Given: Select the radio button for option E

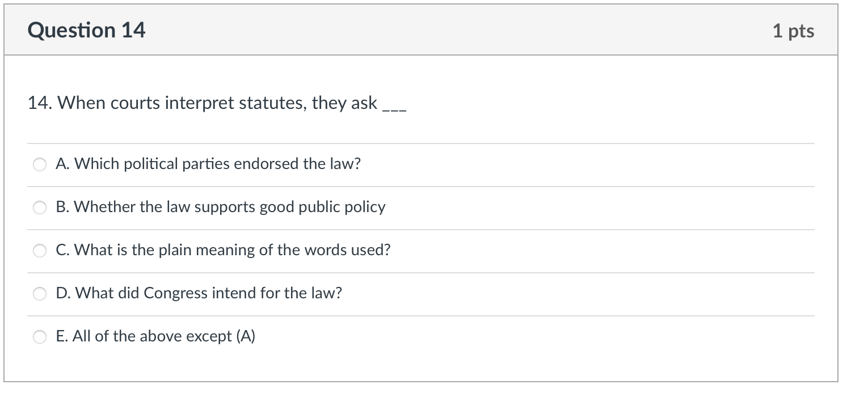Looking at the screenshot, I should tap(39, 336).
